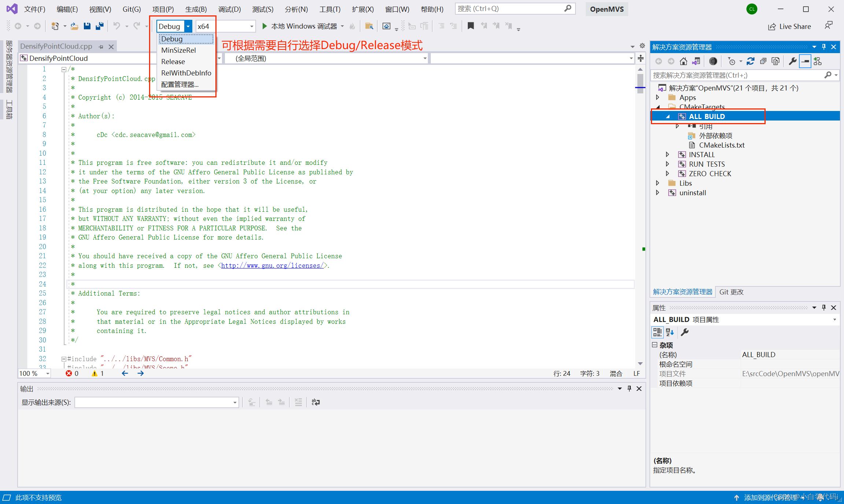Open the 显示输出来源 dropdown
Screen dimensions: 844x504
(x=234, y=402)
